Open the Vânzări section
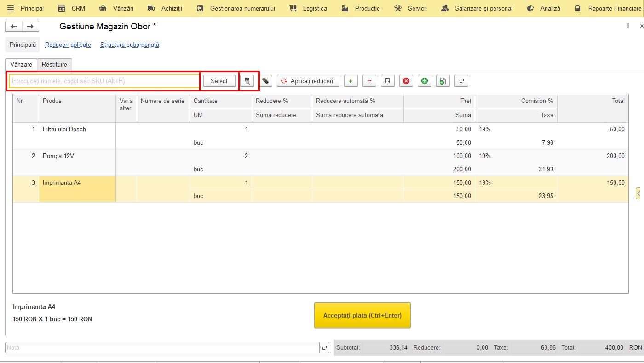The height and width of the screenshot is (363, 644). (116, 8)
